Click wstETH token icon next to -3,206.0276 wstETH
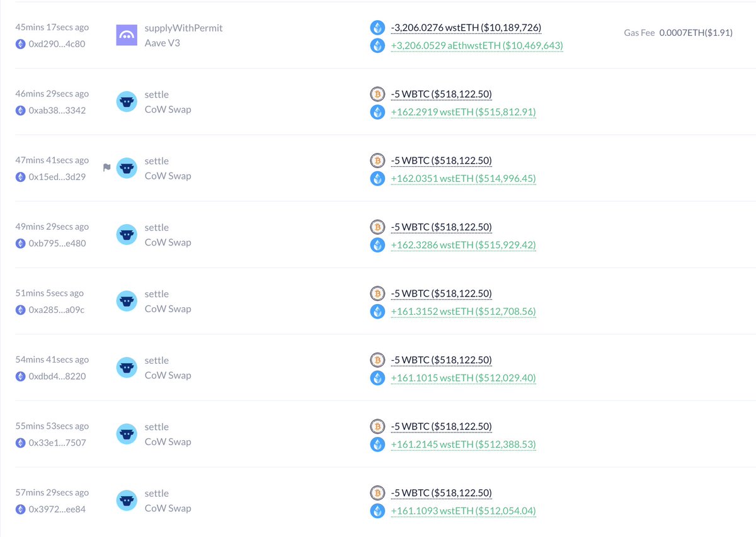Image resolution: width=756 pixels, height=537 pixels. pyautogui.click(x=377, y=28)
